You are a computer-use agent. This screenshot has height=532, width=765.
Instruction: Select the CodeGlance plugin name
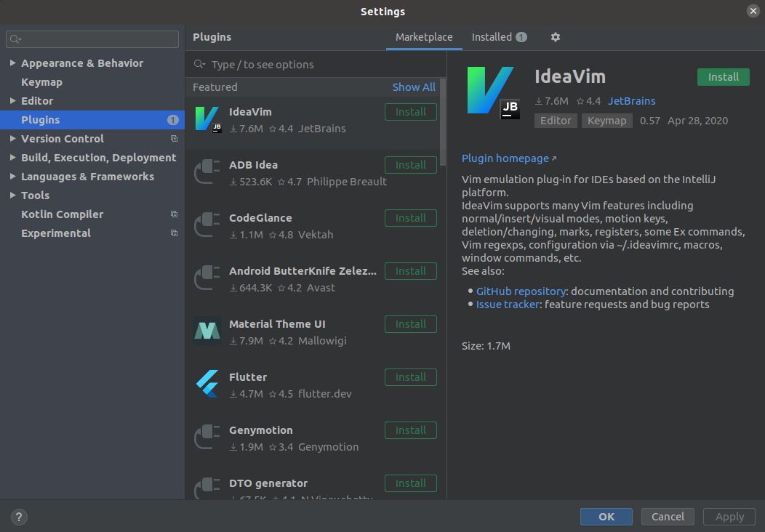pos(260,218)
